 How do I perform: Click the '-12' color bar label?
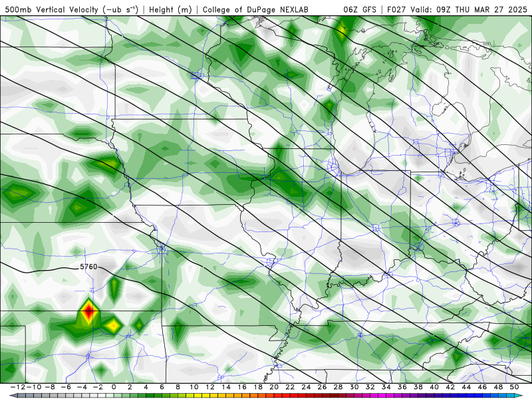pyautogui.click(x=18, y=387)
